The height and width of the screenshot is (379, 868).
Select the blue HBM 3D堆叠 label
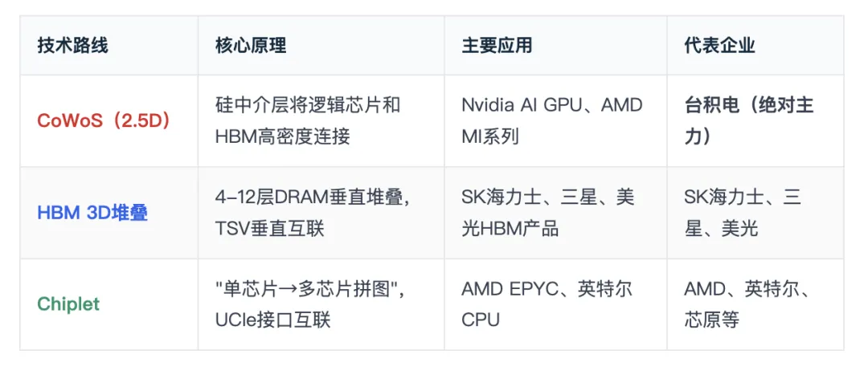[92, 213]
